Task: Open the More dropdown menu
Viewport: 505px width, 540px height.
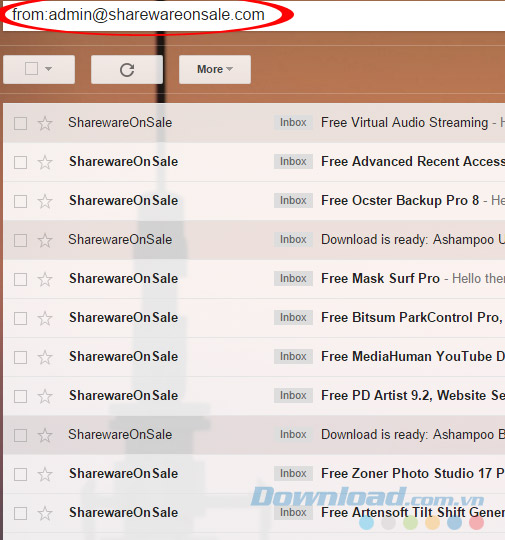Action: click(x=215, y=70)
